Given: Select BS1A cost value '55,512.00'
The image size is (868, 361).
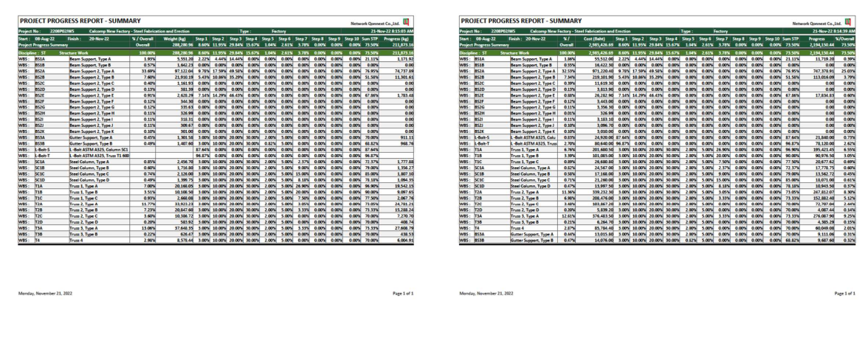Looking at the screenshot, I should coord(604,58).
